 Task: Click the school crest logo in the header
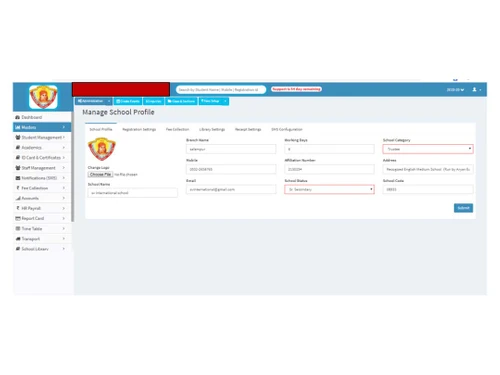(43, 97)
